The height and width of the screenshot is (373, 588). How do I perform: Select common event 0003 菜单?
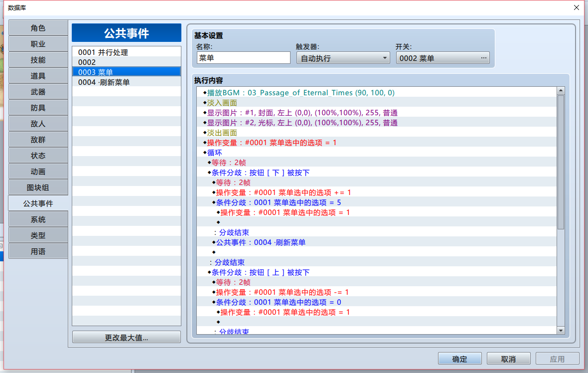coord(127,72)
